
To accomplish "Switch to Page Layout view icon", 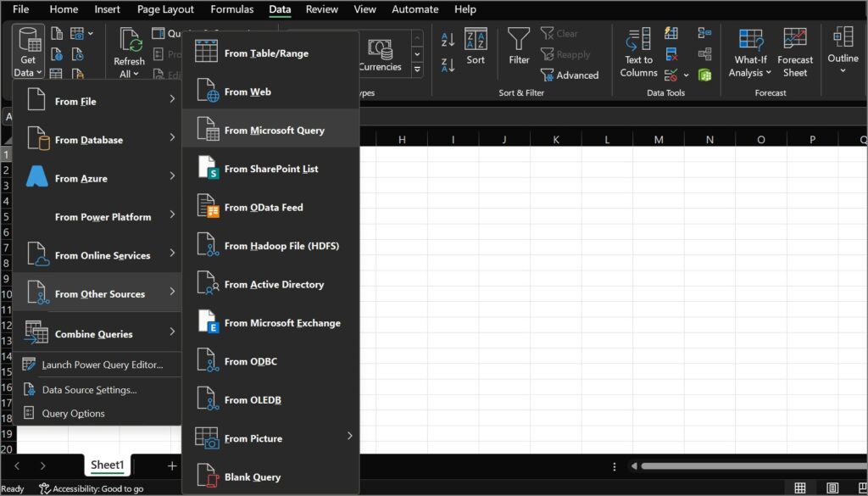I will tap(832, 488).
